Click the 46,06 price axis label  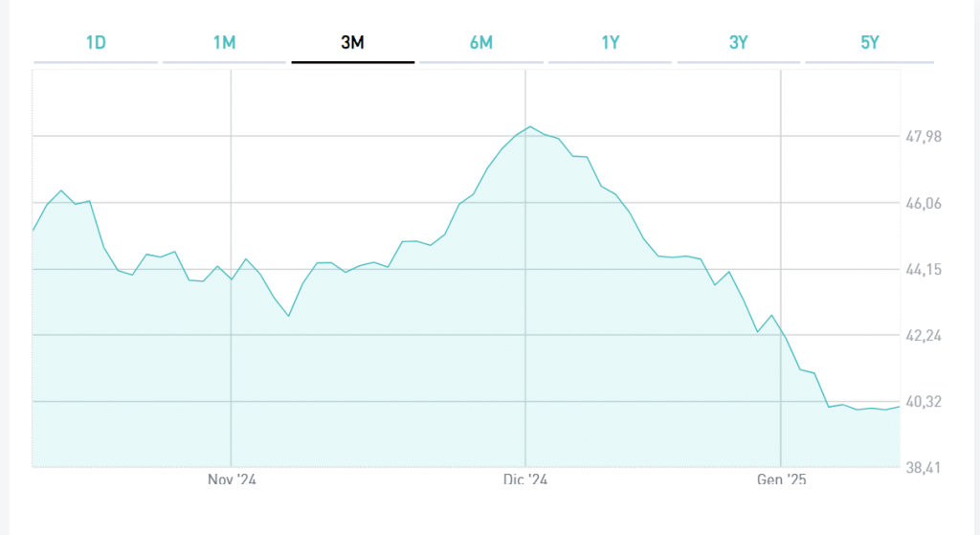924,203
